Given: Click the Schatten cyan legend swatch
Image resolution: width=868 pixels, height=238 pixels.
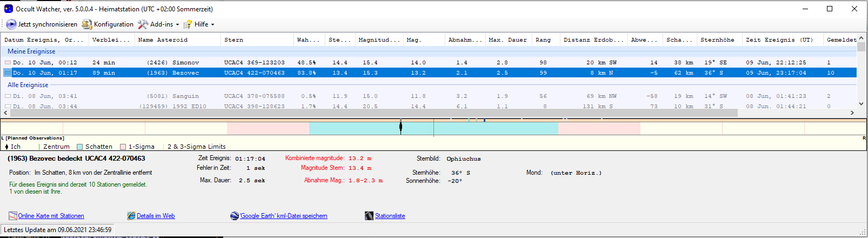Looking at the screenshot, I should pos(80,147).
